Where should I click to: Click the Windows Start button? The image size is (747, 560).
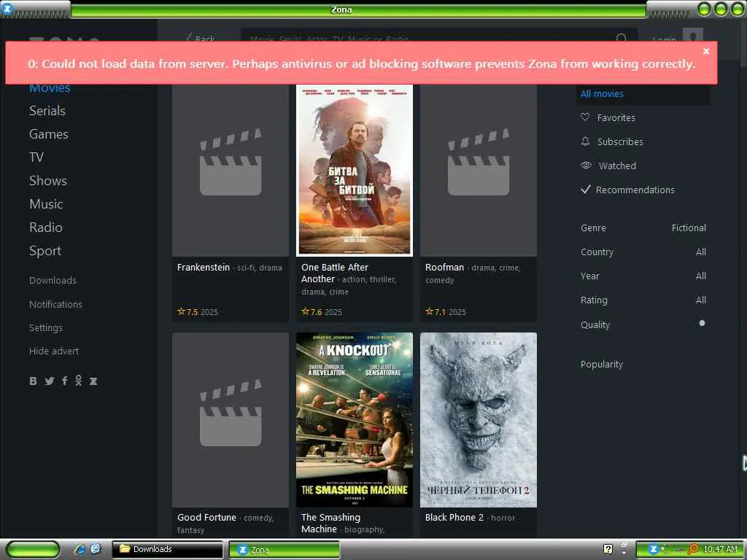(33, 550)
